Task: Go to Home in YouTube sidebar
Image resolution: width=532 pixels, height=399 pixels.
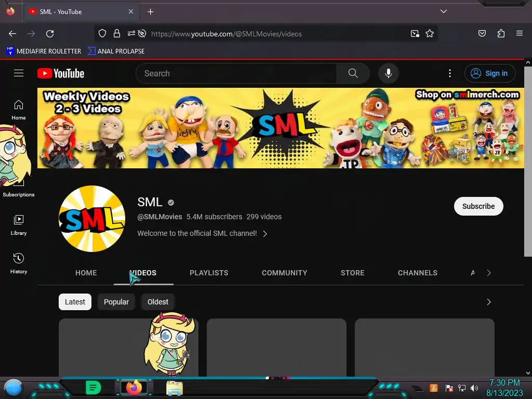Action: 19,110
